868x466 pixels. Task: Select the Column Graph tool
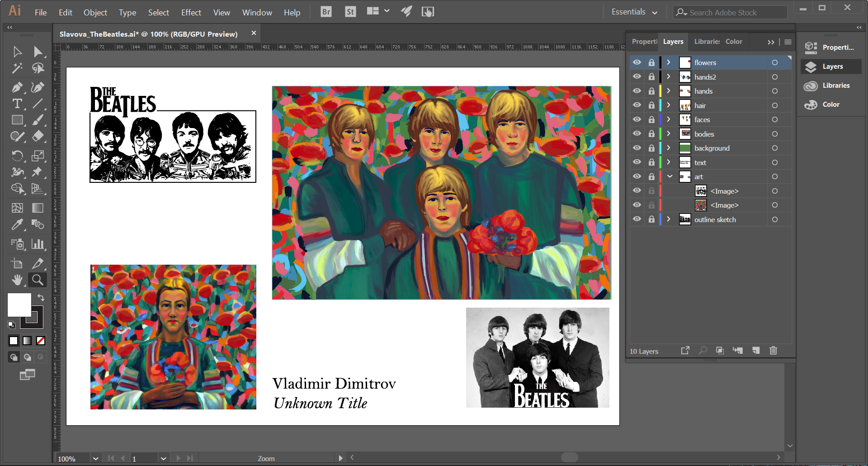tap(38, 244)
